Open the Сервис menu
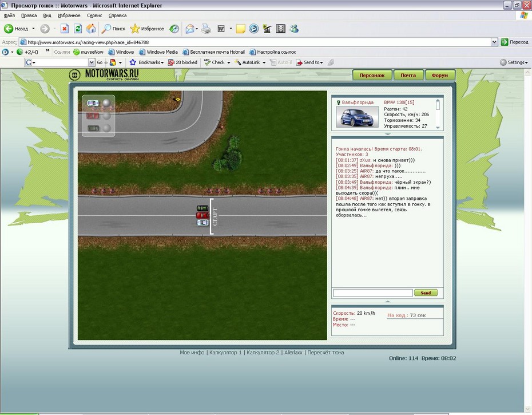Image resolution: width=532 pixels, height=415 pixels. point(94,15)
